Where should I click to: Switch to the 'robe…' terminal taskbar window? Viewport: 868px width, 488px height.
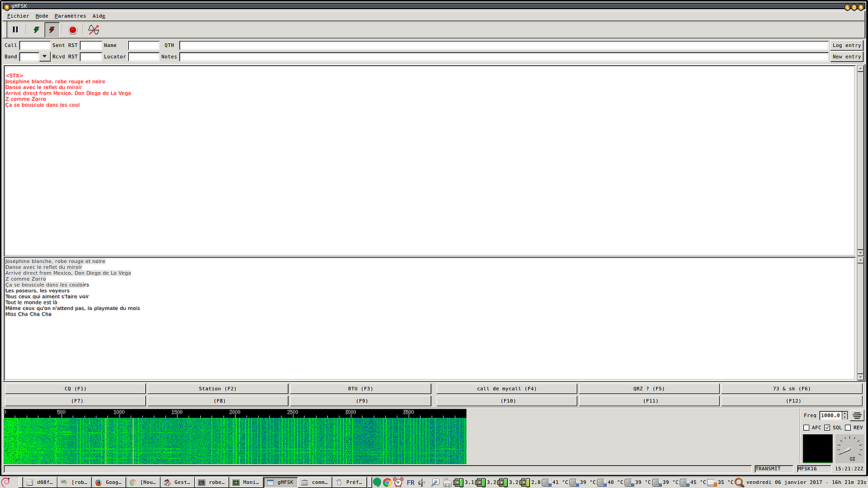click(212, 482)
